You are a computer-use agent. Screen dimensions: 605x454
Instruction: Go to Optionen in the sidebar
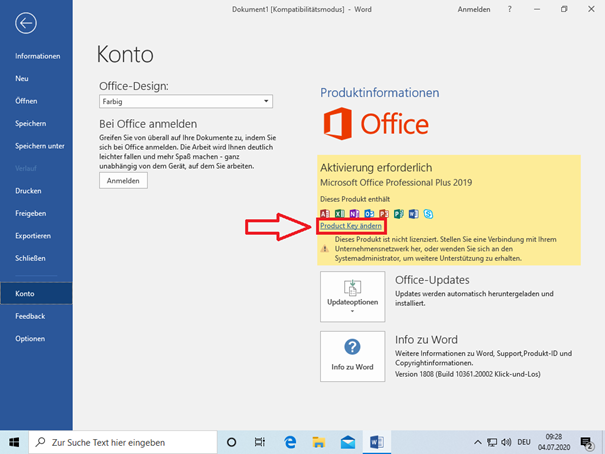30,339
